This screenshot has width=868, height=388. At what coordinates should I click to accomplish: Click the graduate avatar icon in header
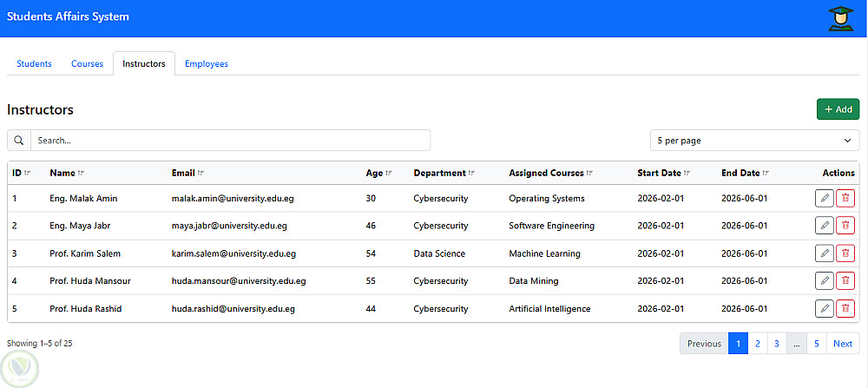point(840,18)
